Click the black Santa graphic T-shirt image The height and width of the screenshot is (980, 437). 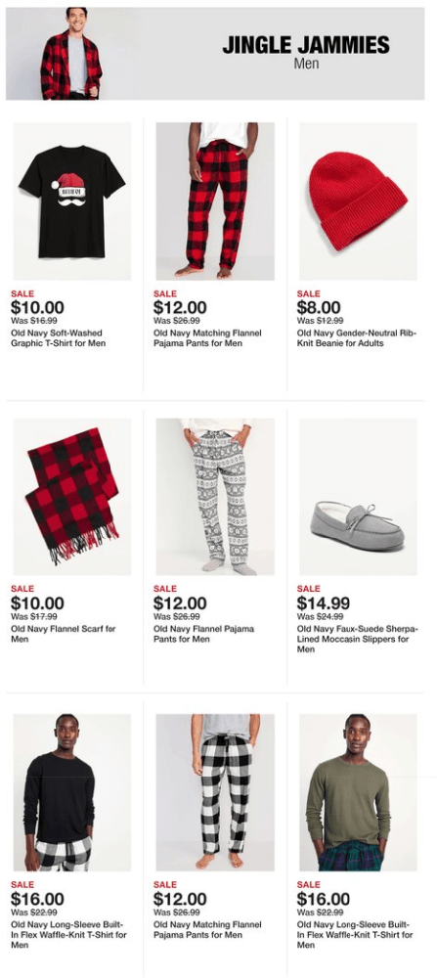(x=72, y=201)
